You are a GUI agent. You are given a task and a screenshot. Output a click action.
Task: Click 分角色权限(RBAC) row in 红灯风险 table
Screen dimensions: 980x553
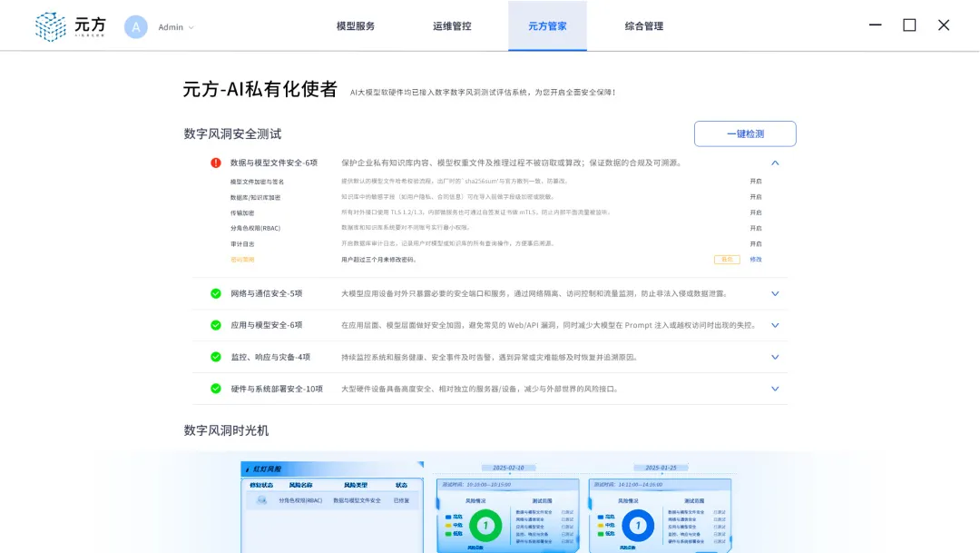pyautogui.click(x=332, y=500)
